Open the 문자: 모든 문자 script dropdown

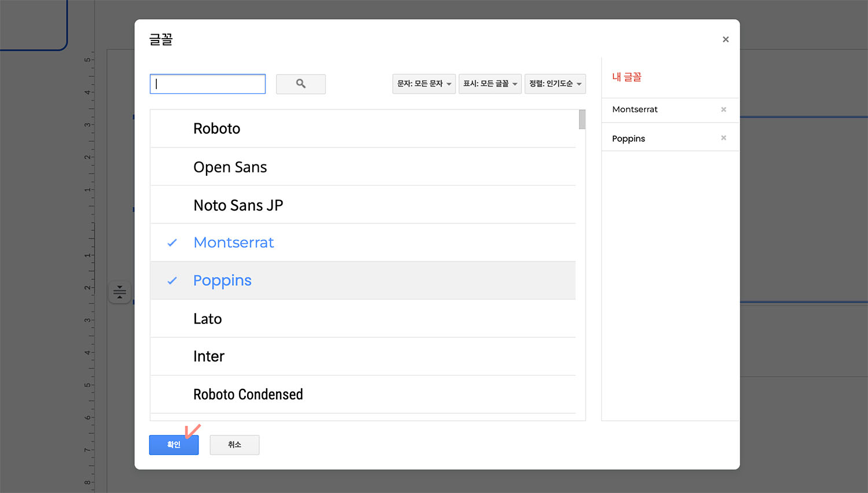click(424, 84)
